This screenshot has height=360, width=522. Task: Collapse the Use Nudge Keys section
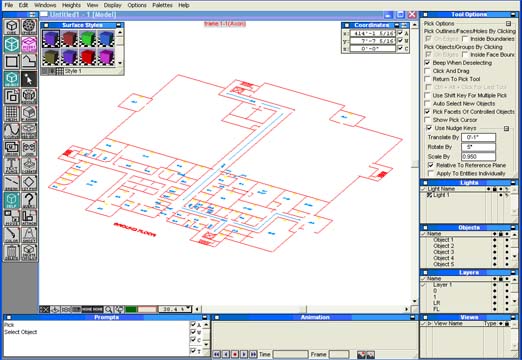pyautogui.click(x=506, y=128)
